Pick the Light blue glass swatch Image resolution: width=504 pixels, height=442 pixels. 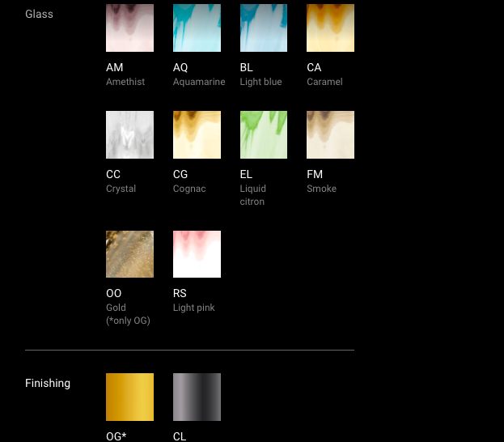pos(264,28)
